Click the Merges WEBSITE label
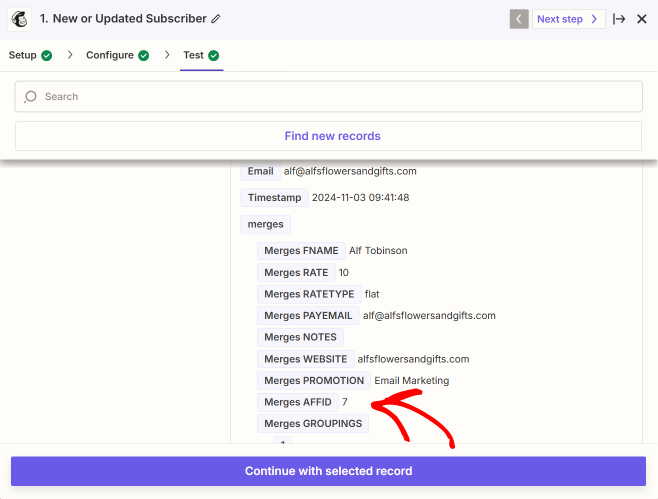Screen dimensions: 658x499 point(306,359)
